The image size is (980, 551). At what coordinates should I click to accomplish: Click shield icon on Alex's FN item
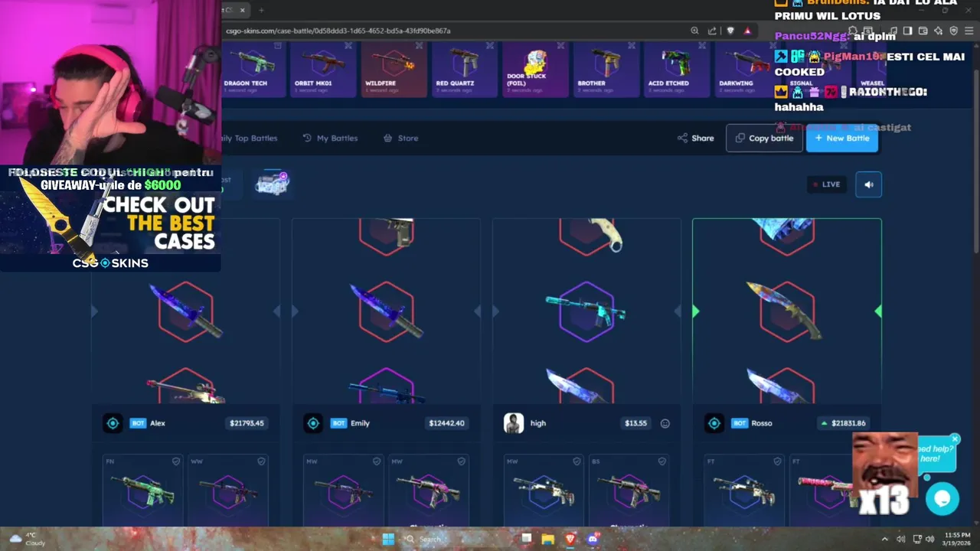pyautogui.click(x=176, y=461)
